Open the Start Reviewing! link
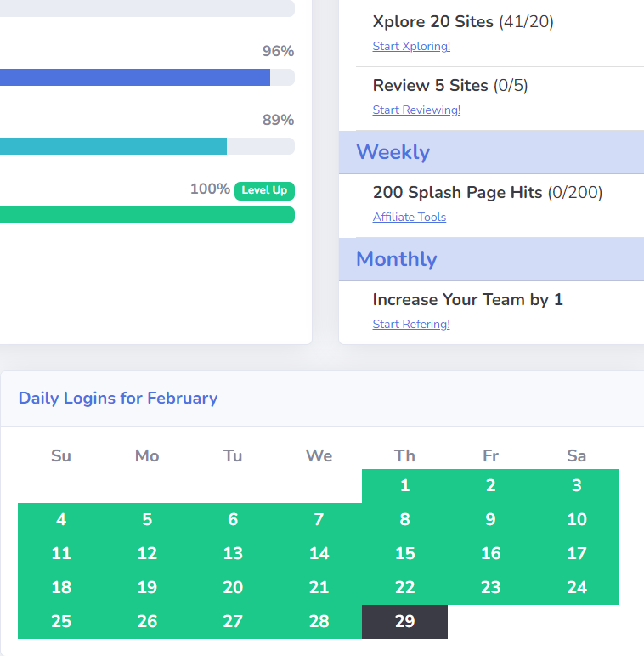The width and height of the screenshot is (644, 656). pos(416,110)
